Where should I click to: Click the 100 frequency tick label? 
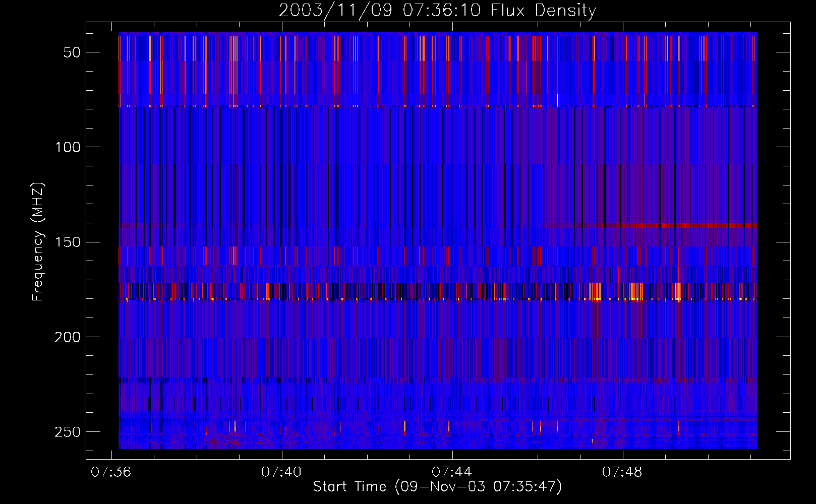click(68, 147)
